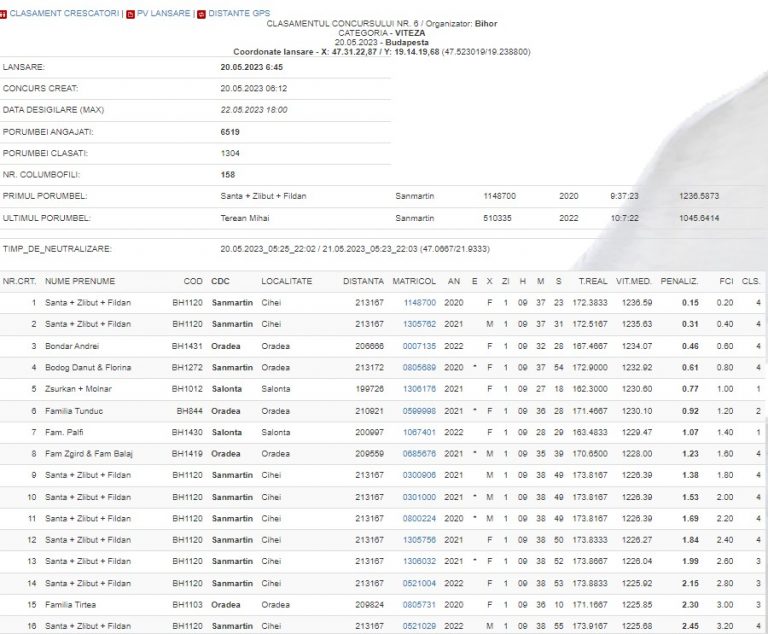The image size is (768, 634).
Task: Select the name Fam. Palfi
Action: (x=64, y=433)
